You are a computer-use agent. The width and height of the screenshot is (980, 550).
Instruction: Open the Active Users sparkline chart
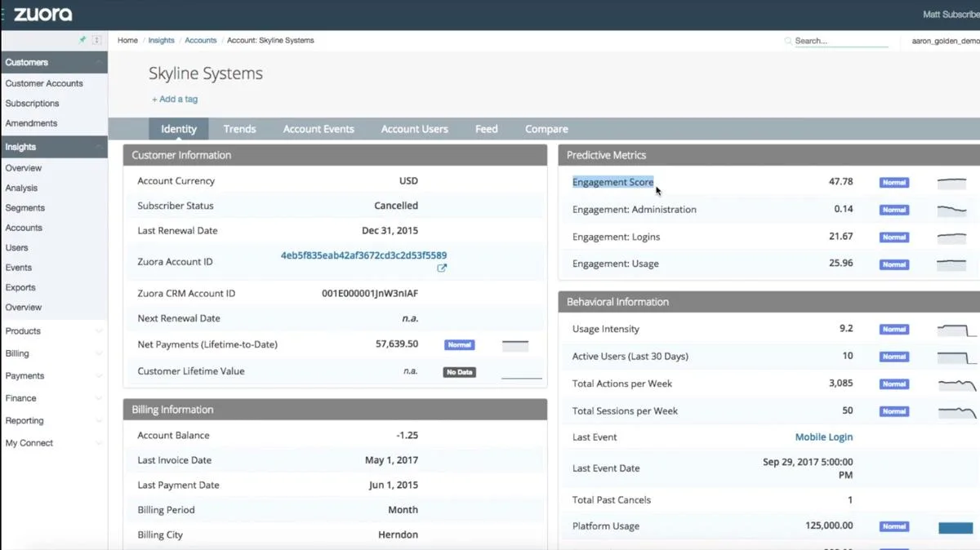[x=957, y=357]
